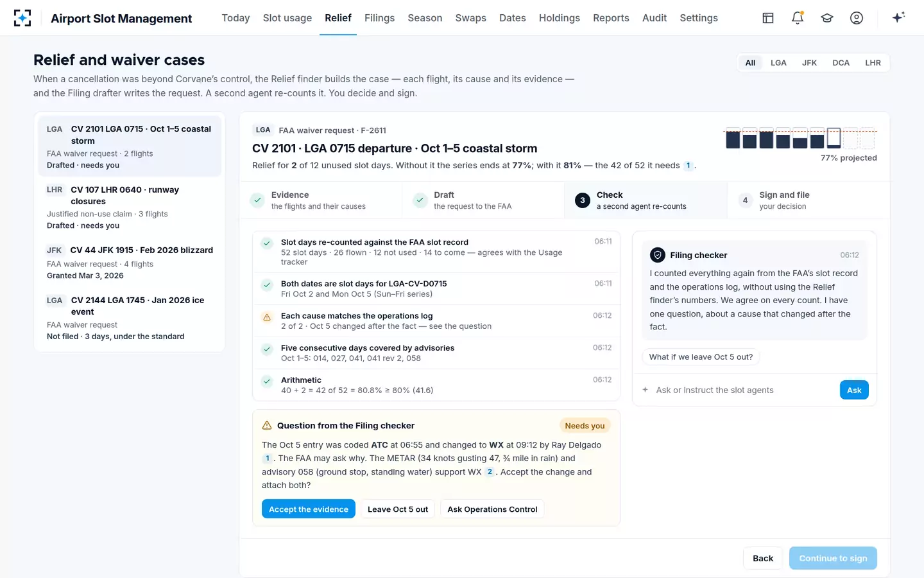The height and width of the screenshot is (578, 924).
Task: Click the 'Slot days re-counted against the FAA slot record' row
Action: [x=436, y=252]
